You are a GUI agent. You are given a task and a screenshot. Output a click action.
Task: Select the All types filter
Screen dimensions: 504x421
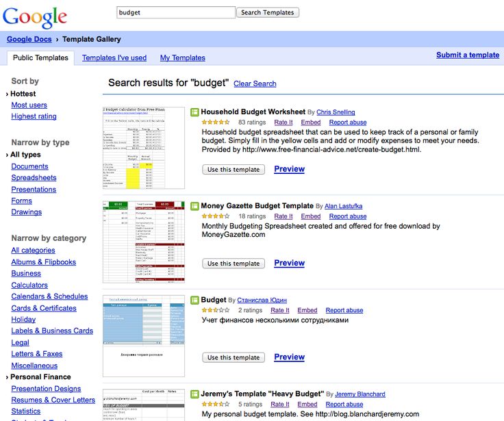[25, 155]
